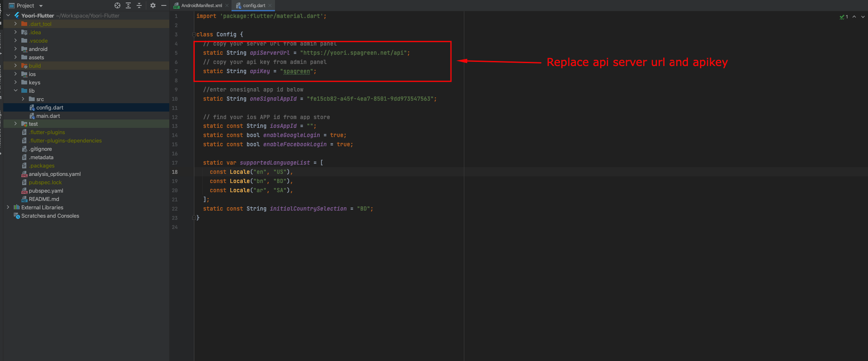Click the enableGoogleLogin variable
This screenshot has height=361, width=868.
point(292,135)
